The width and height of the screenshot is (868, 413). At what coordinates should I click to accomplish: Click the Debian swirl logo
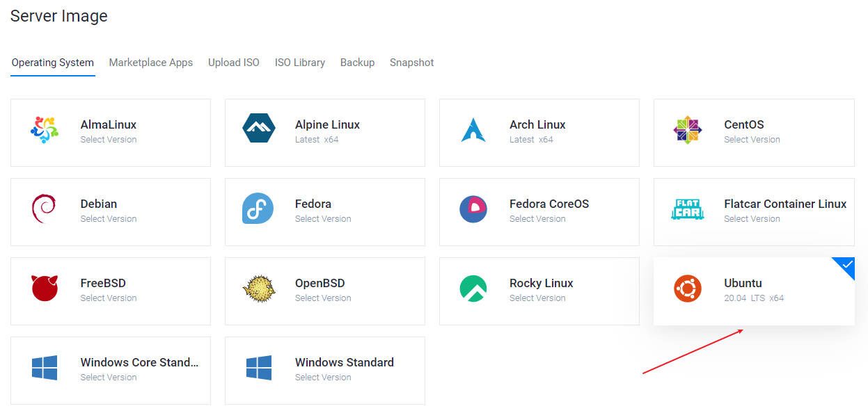[x=43, y=209]
